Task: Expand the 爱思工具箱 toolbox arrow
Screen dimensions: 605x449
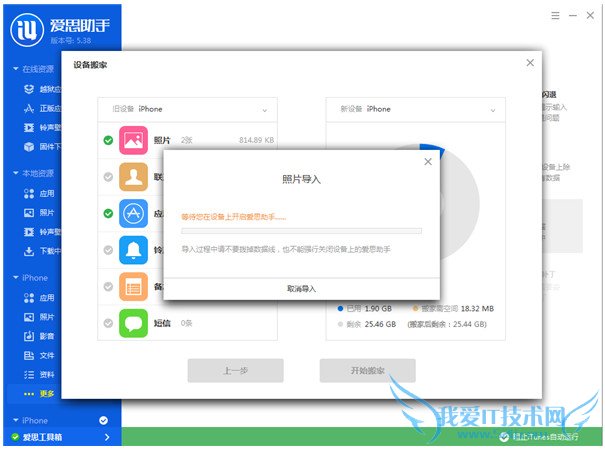Action: (107, 437)
